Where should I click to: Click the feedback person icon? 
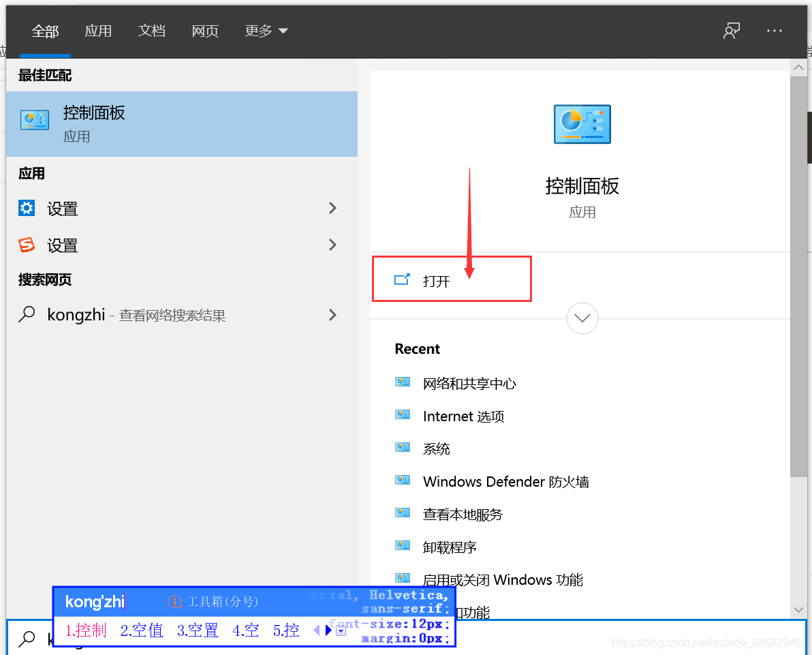coord(731,31)
